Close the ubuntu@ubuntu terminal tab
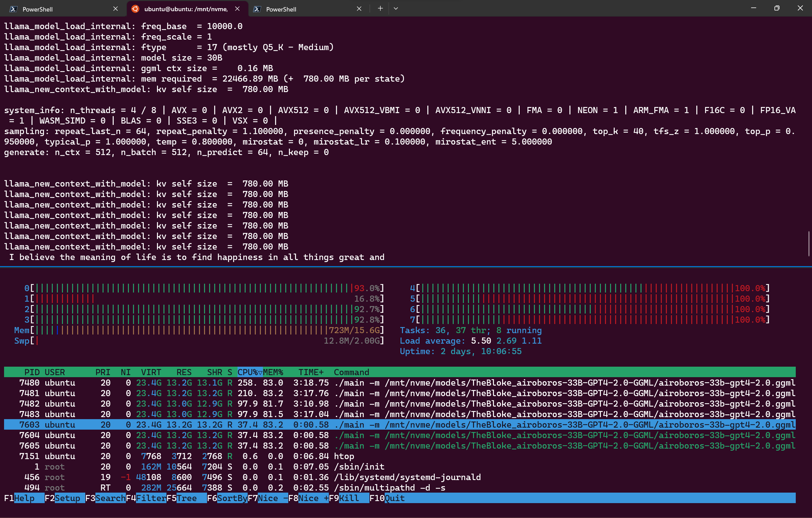This screenshot has width=812, height=518. point(237,9)
